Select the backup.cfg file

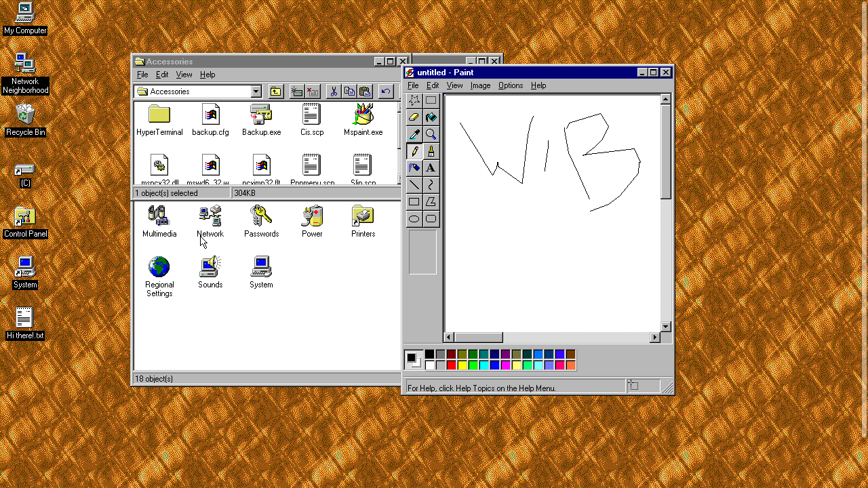210,121
